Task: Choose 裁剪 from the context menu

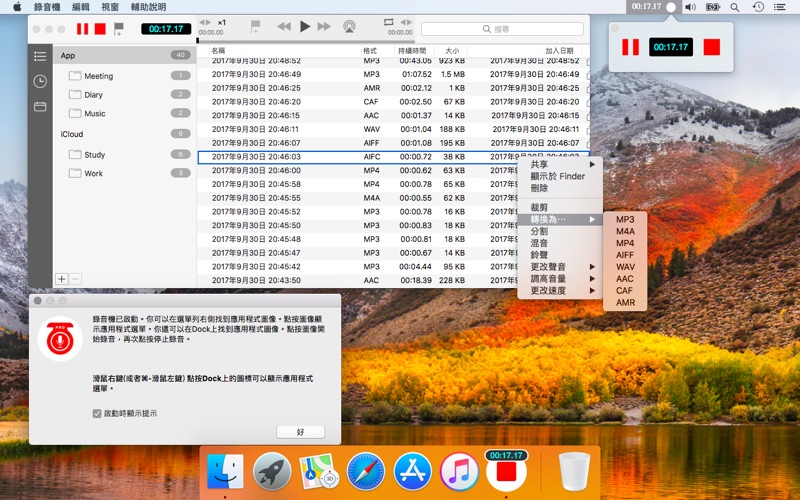Action: [x=560, y=207]
